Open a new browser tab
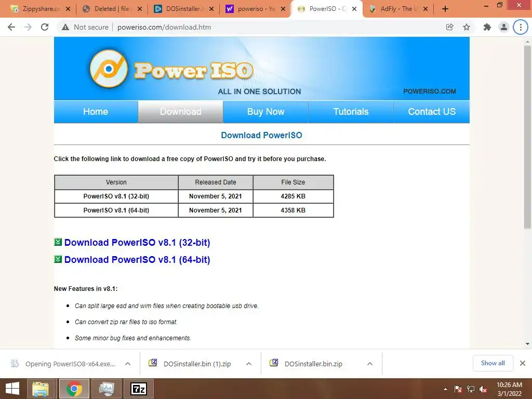The image size is (532, 399). [445, 9]
